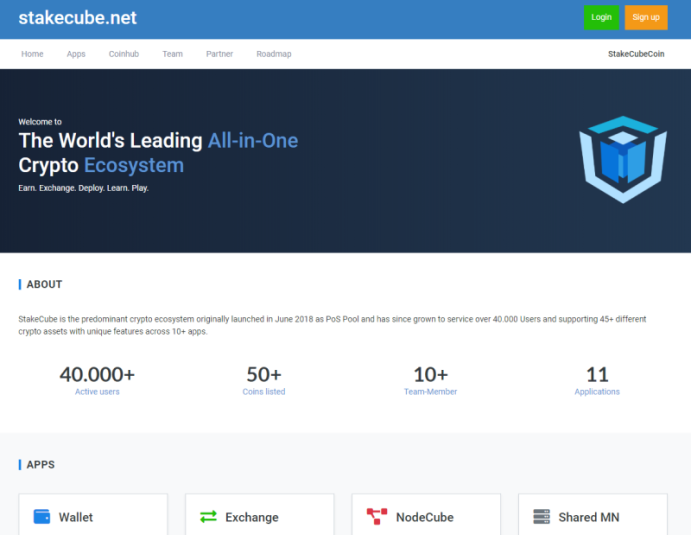Image resolution: width=691 pixels, height=535 pixels.
Task: Open the StakeCubeCoin link
Action: pos(636,54)
